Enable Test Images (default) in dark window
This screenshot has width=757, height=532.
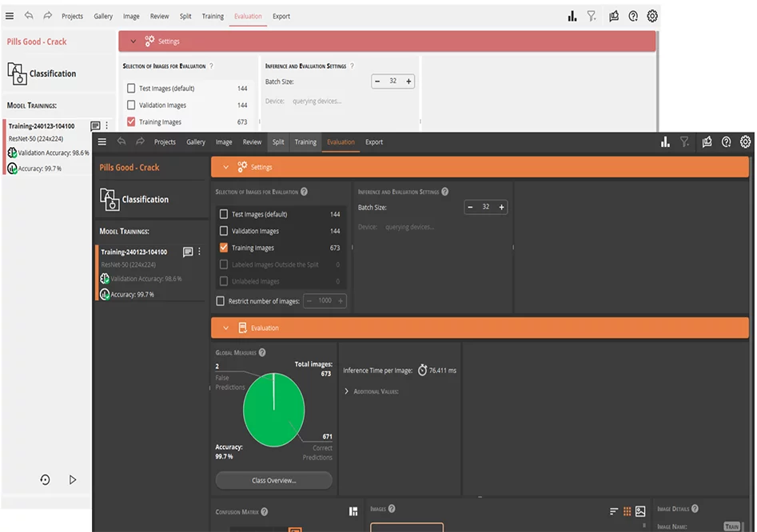(224, 215)
